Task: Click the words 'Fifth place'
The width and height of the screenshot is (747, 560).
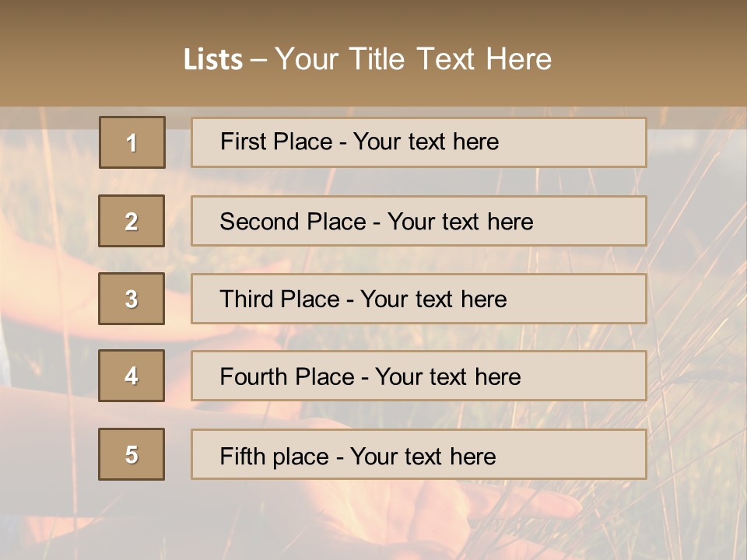Action: [x=275, y=456]
